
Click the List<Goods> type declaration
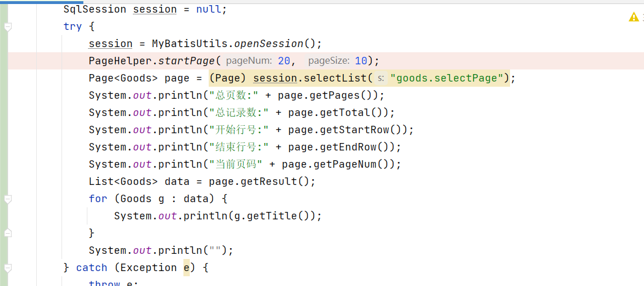123,181
